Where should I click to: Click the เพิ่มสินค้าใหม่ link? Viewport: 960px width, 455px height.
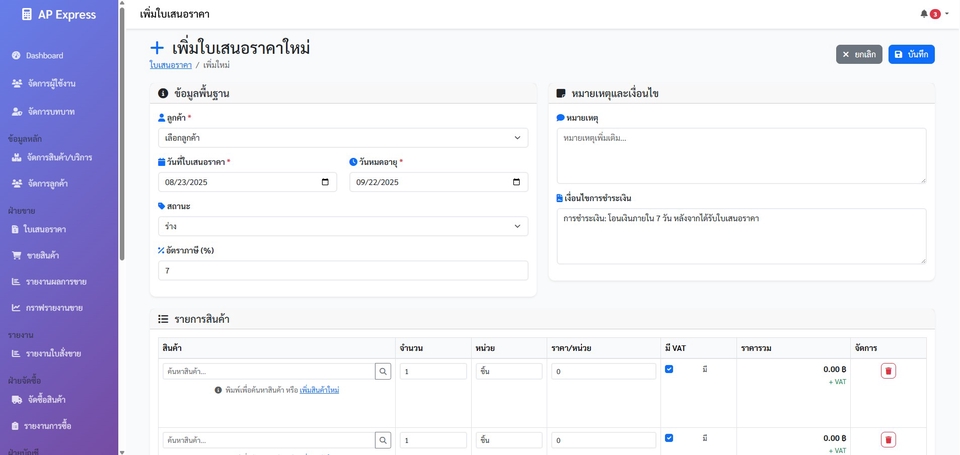[x=319, y=390]
